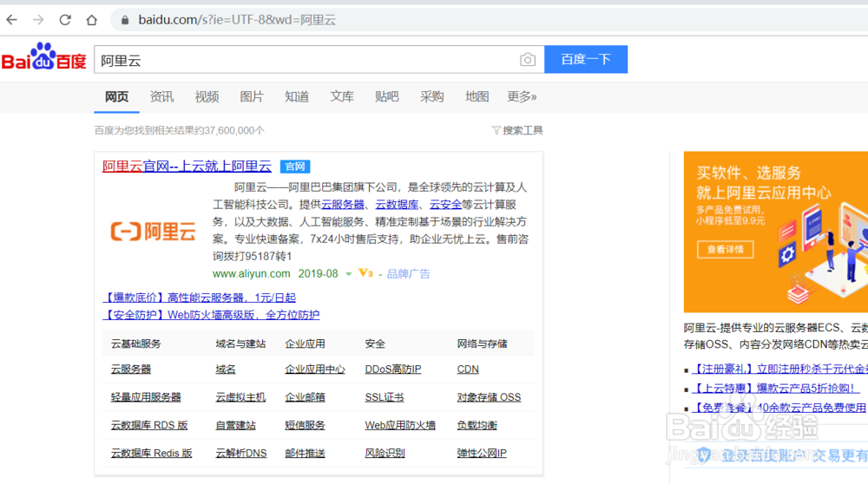Click the DDoS高防IP link
This screenshot has height=484, width=868.
tap(393, 369)
